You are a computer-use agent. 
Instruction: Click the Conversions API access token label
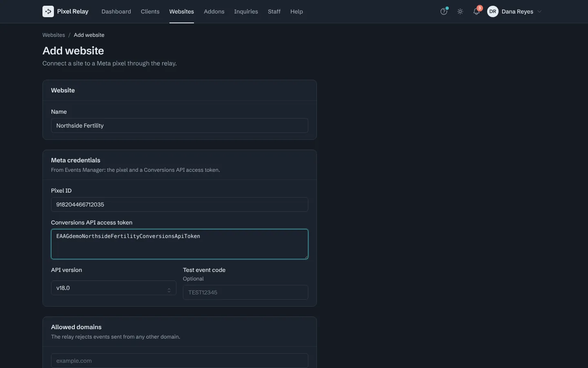91,222
